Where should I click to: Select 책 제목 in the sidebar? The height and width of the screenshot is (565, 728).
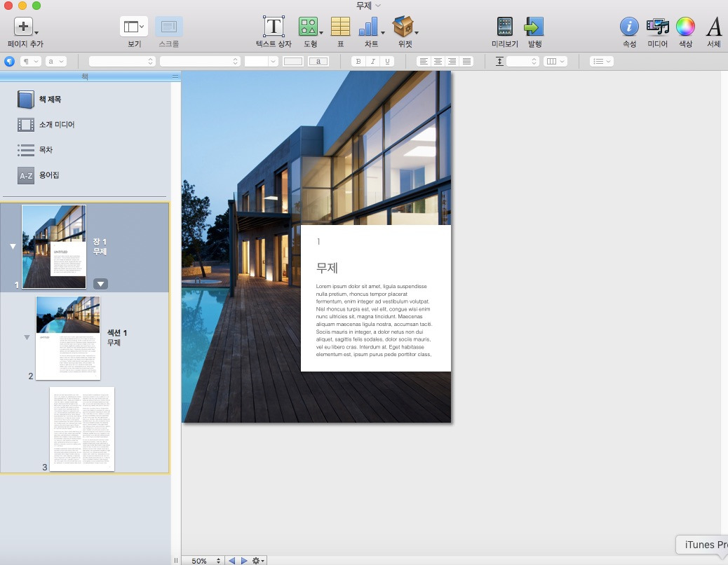pyautogui.click(x=50, y=100)
